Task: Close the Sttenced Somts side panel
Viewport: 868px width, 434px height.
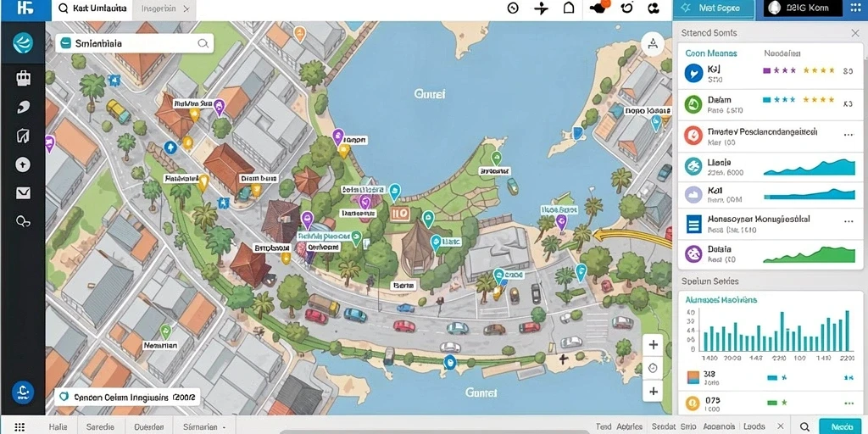Action: (854, 33)
